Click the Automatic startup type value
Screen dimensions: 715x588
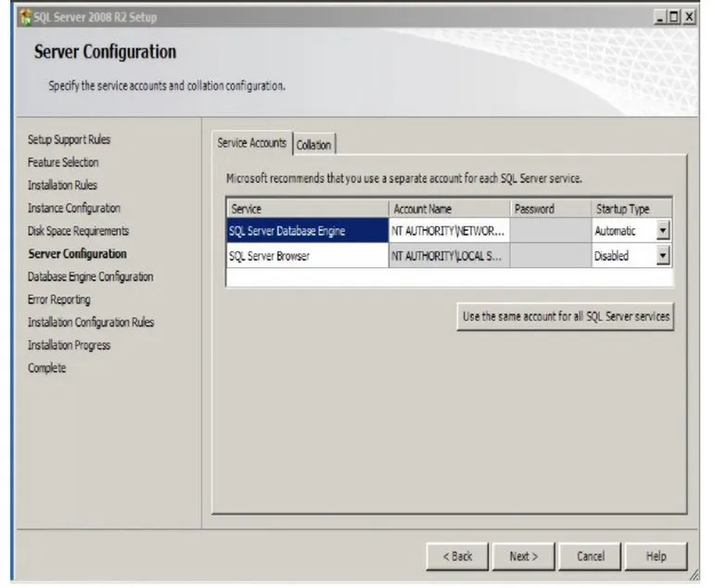point(615,231)
